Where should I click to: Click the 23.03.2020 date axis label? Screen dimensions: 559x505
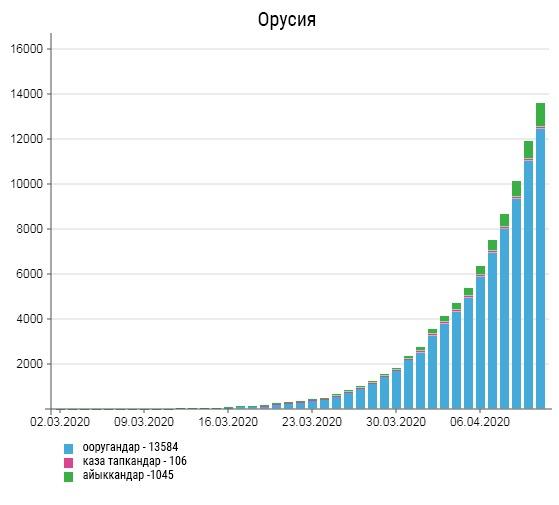pos(312,422)
